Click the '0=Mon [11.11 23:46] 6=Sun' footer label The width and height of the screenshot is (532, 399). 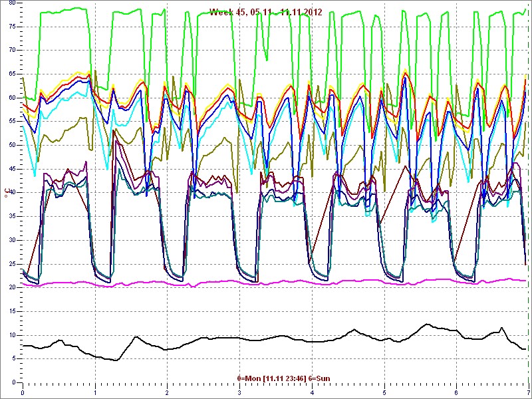283,378
